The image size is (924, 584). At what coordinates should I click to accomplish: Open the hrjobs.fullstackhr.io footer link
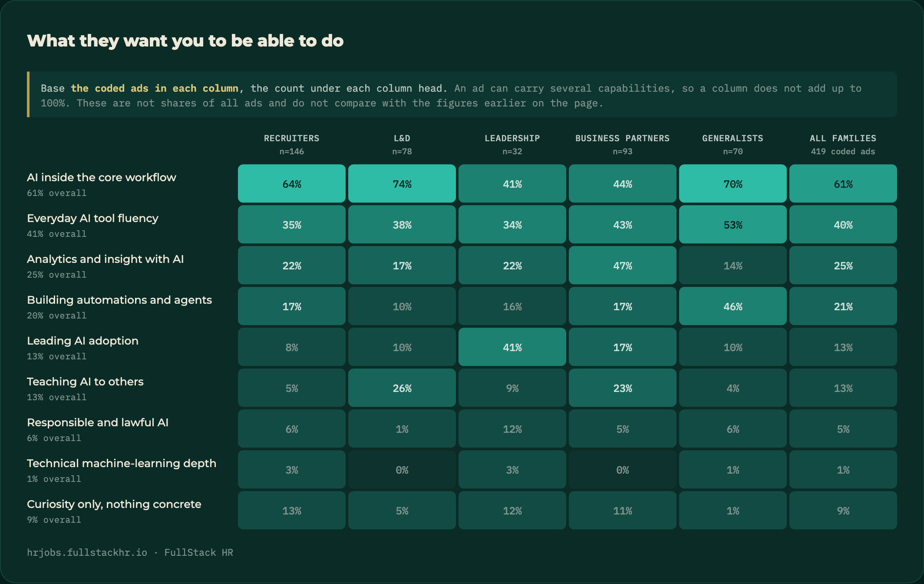pyautogui.click(x=87, y=552)
